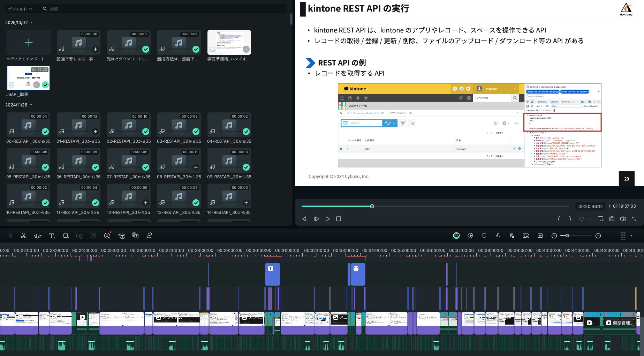Image resolution: width=644 pixels, height=356 pixels.
Task: Open the display settings monitor dropdown
Action: pos(600,219)
